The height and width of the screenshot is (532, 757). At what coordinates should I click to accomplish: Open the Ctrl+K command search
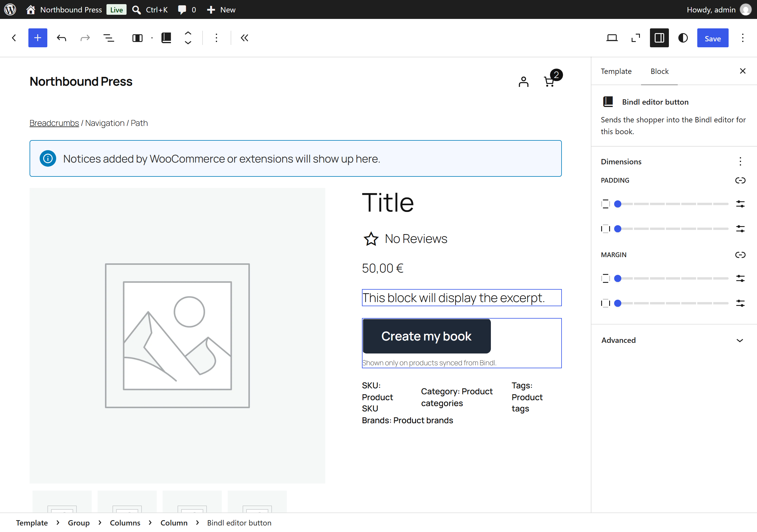tap(150, 9)
